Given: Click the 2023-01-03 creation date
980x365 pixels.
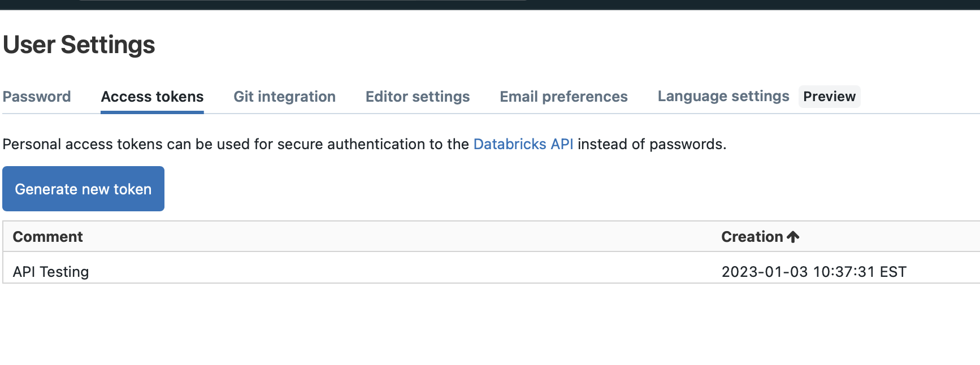Looking at the screenshot, I should 765,272.
